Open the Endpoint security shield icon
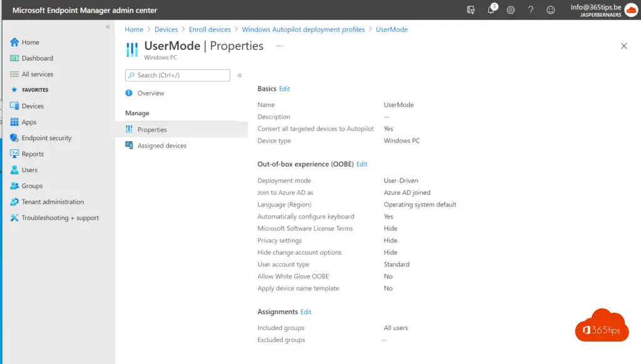 tap(14, 138)
